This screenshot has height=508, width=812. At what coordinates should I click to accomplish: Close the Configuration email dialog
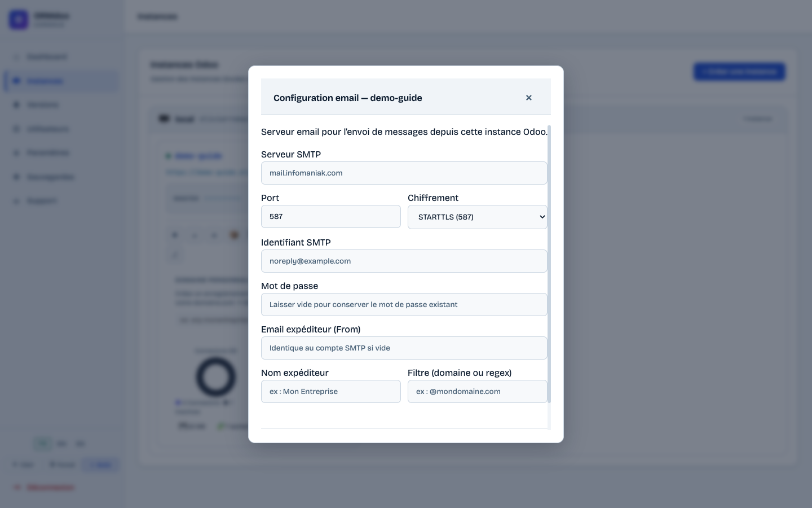coord(528,98)
